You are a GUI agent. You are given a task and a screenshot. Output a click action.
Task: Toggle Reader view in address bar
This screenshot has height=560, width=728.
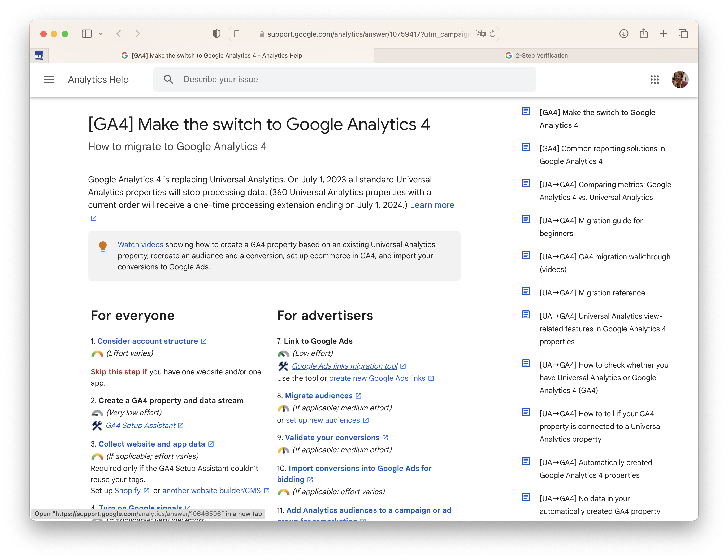(x=237, y=34)
